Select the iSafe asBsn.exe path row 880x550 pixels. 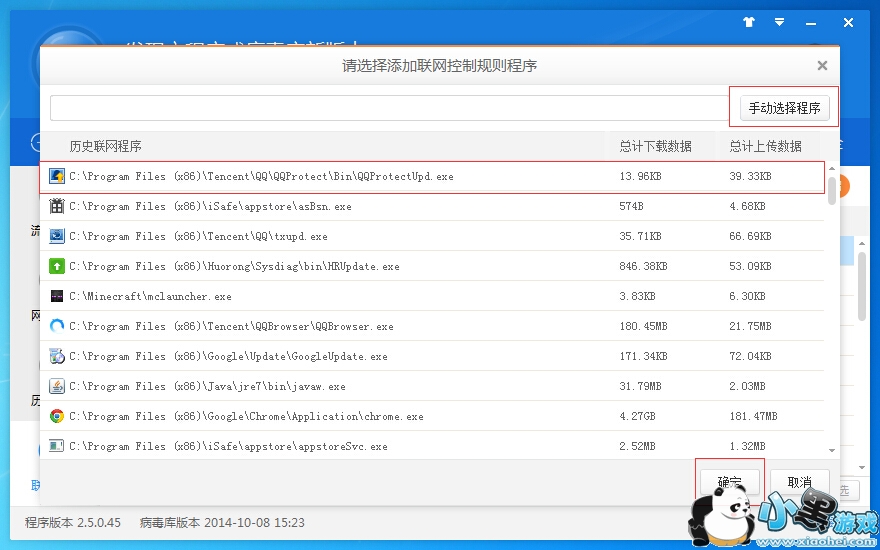pyautogui.click(x=432, y=206)
